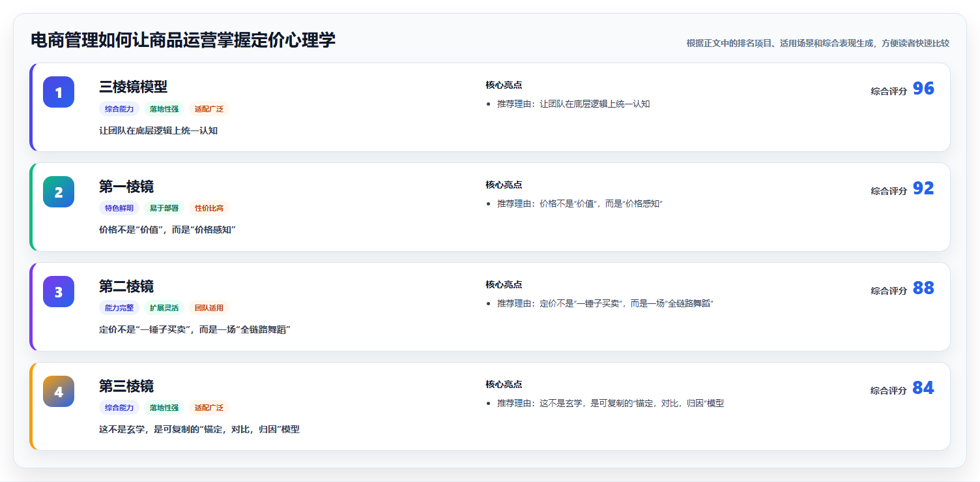
Task: Click 推荐理由 bullet in 第一棱镜 card
Action: pos(580,203)
